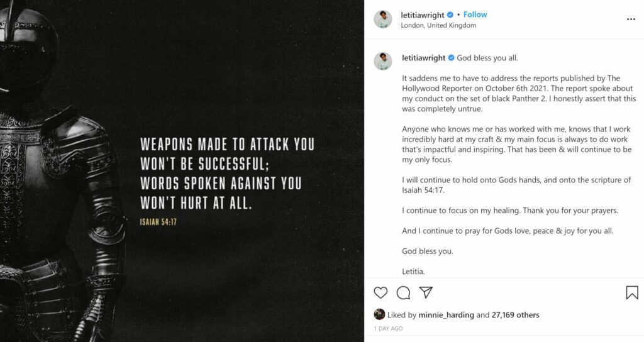Open the three-dot more options menu
The width and height of the screenshot is (644, 342).
[631, 19]
